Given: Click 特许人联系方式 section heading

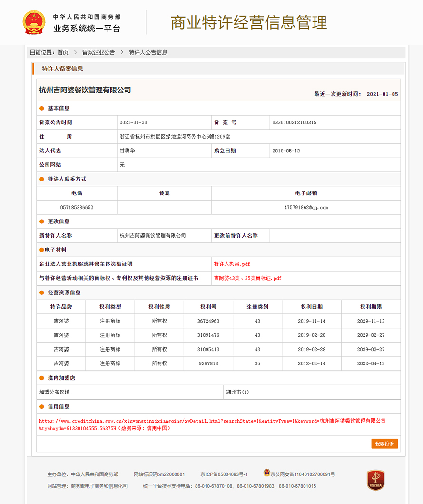Looking at the screenshot, I should point(67,179).
